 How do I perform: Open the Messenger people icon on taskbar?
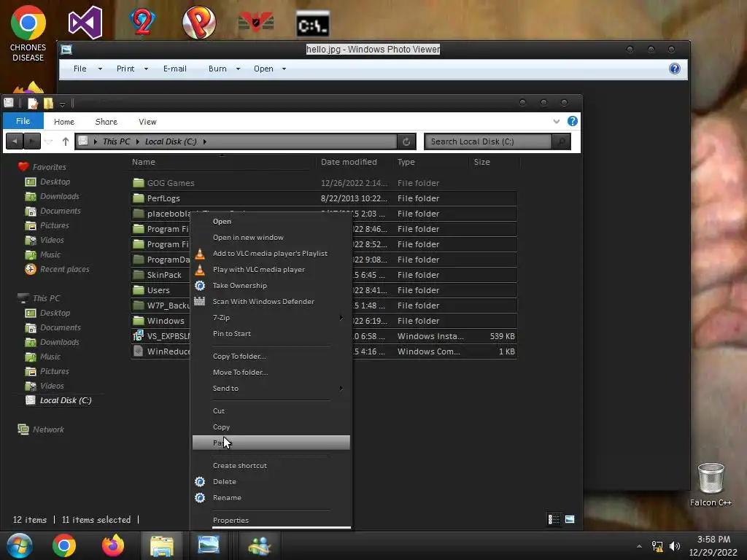[259, 545]
